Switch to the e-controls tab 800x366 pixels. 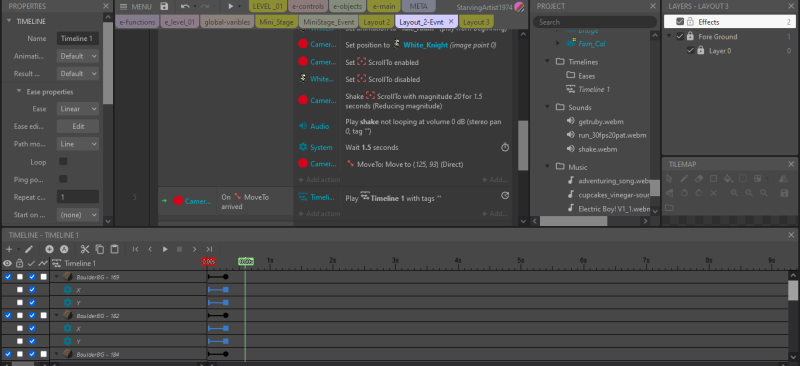click(307, 7)
